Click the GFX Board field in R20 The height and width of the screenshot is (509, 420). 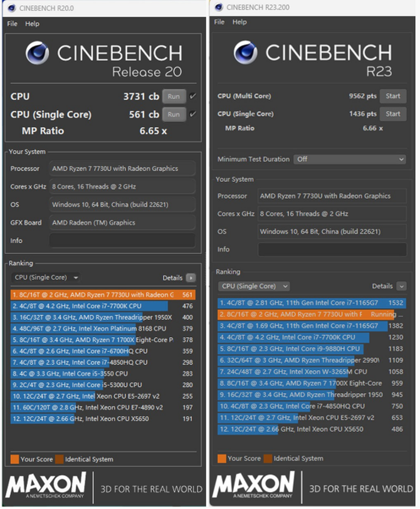click(122, 223)
